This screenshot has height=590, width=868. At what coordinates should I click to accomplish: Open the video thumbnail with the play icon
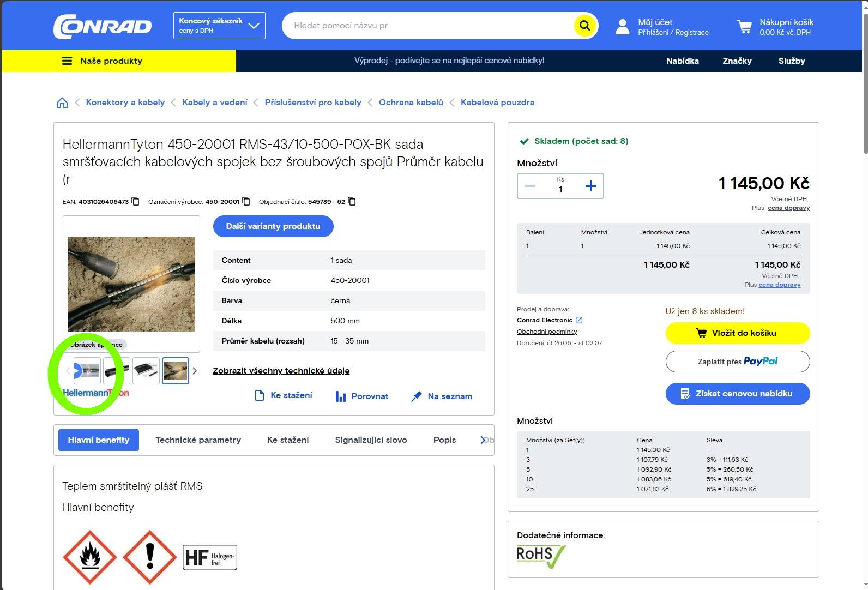[87, 371]
